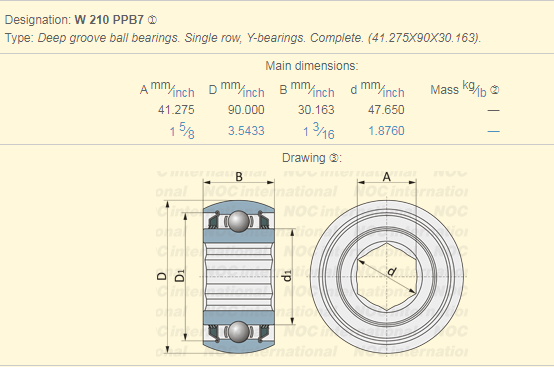554x367 pixels.
Task: Click the info marker ① after W 210 PPB7
Action: point(153,20)
